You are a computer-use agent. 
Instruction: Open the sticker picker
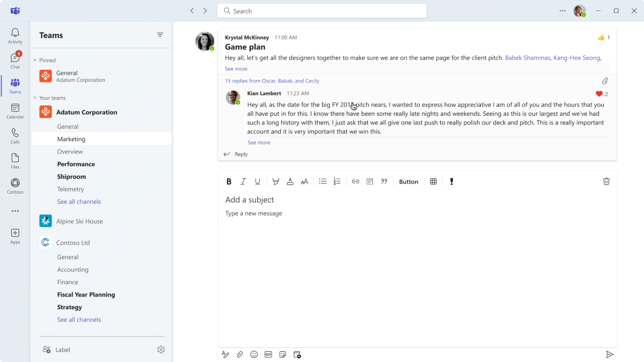(283, 354)
